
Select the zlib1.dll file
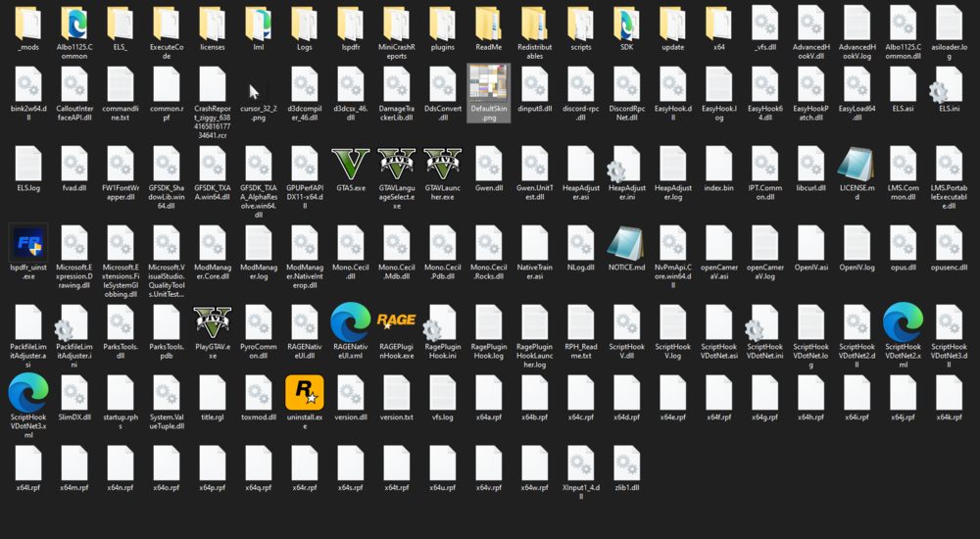coord(626,463)
